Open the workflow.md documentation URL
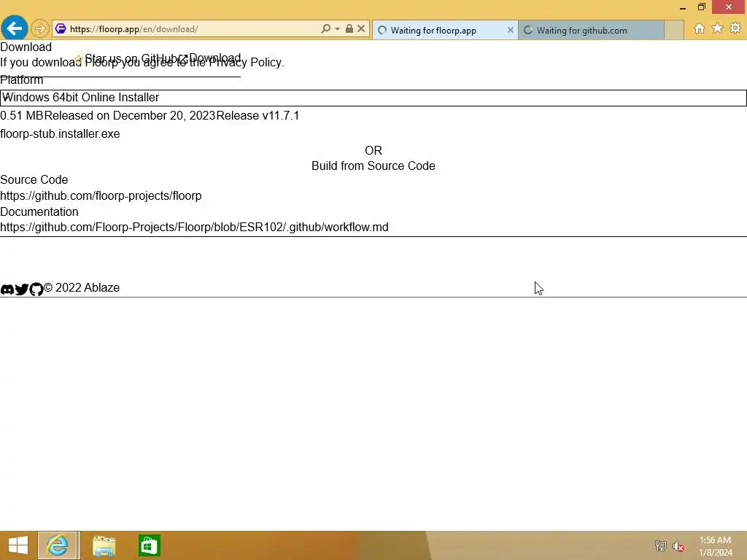Screen dimensions: 747x560 (194, 227)
